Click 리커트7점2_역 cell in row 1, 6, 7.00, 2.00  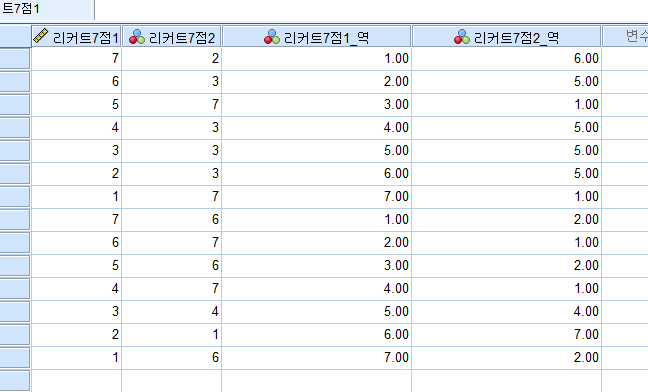[x=507, y=358]
